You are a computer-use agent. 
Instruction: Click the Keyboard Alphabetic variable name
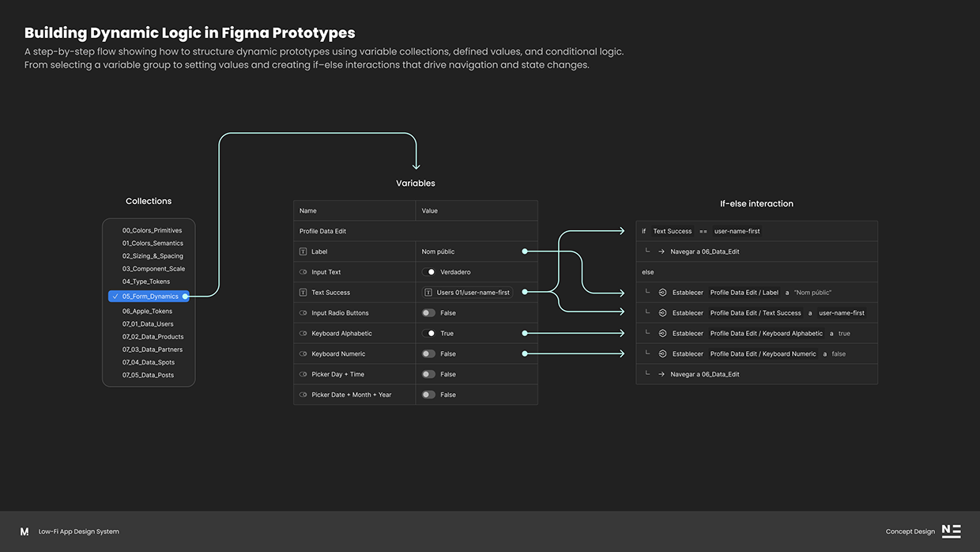tap(341, 334)
